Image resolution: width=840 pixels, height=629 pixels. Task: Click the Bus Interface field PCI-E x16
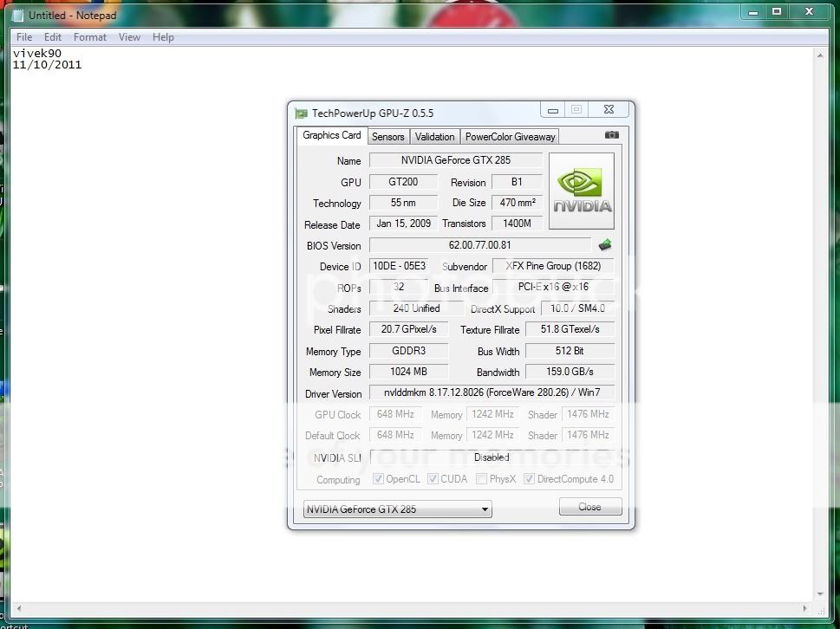point(553,287)
